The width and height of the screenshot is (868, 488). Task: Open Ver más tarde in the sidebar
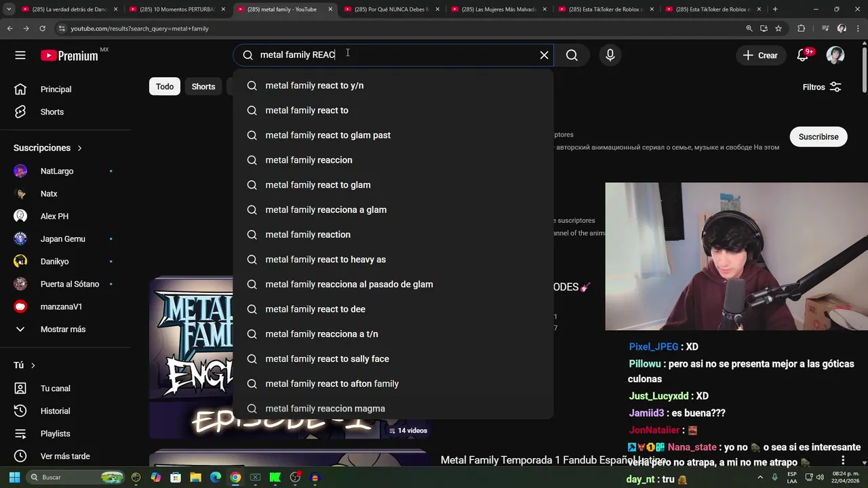coord(66,456)
